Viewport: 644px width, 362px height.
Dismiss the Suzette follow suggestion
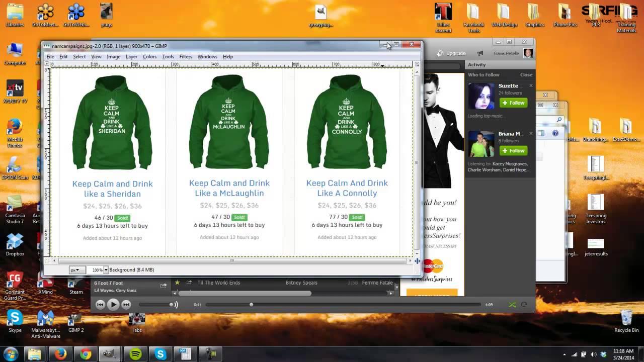(x=531, y=86)
